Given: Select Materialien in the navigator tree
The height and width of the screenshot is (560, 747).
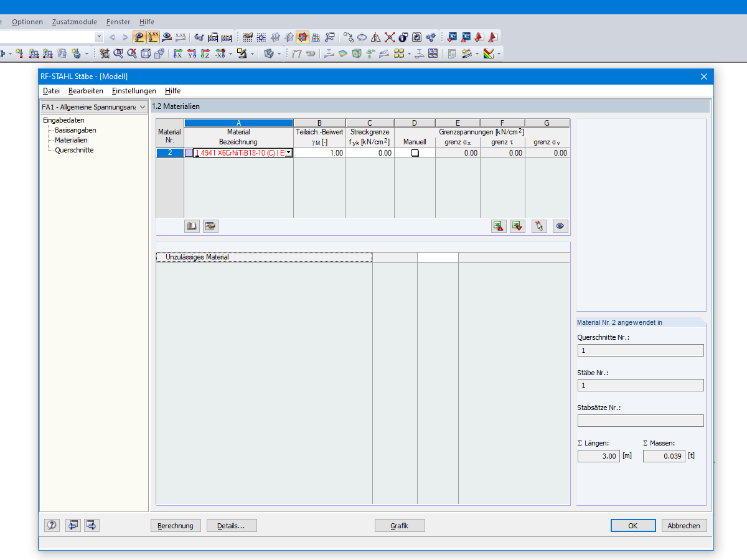Looking at the screenshot, I should 71,140.
